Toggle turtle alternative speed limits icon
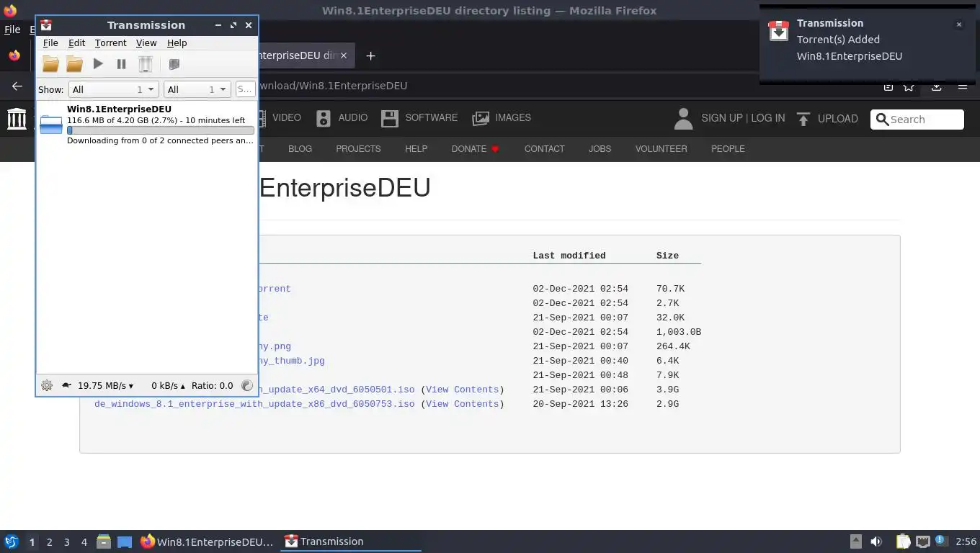This screenshot has width=980, height=553. click(66, 385)
